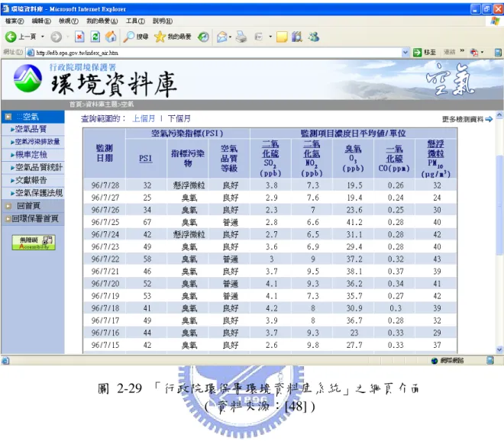Click the 96/7/28 date cell
504x441 pixels.
point(105,185)
